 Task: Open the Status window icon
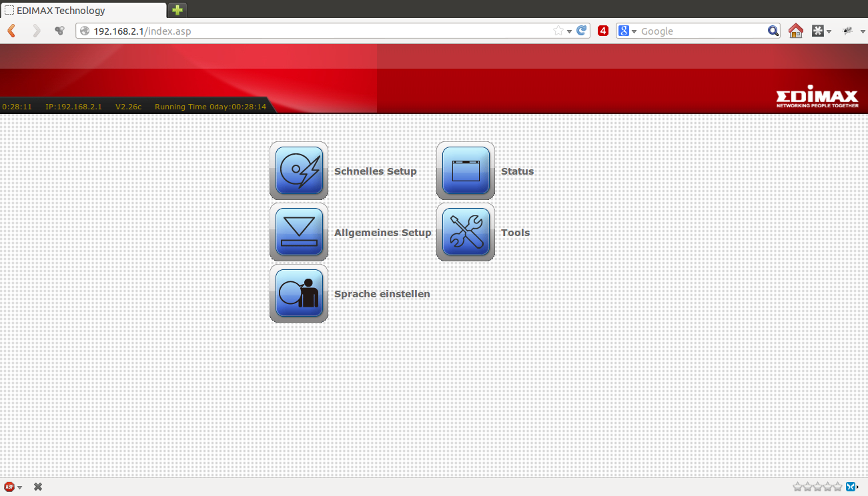click(466, 171)
